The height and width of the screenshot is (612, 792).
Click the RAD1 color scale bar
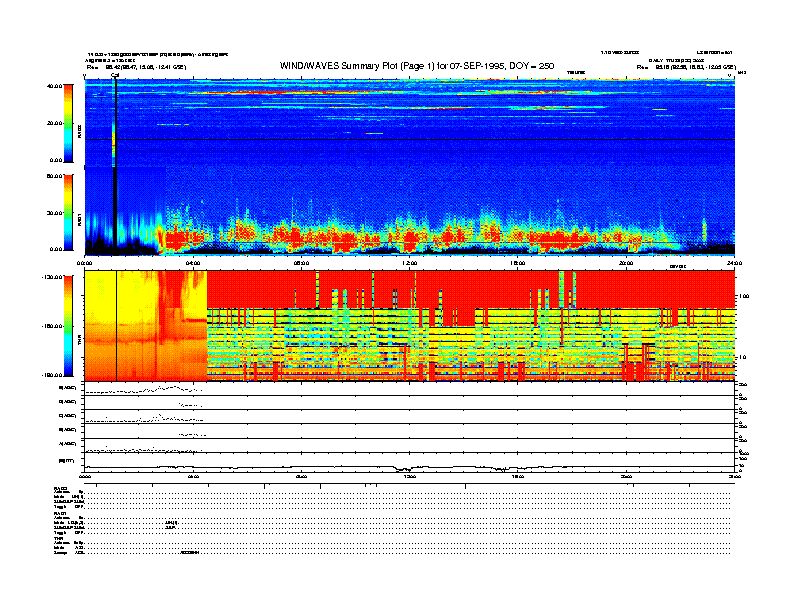[68, 213]
